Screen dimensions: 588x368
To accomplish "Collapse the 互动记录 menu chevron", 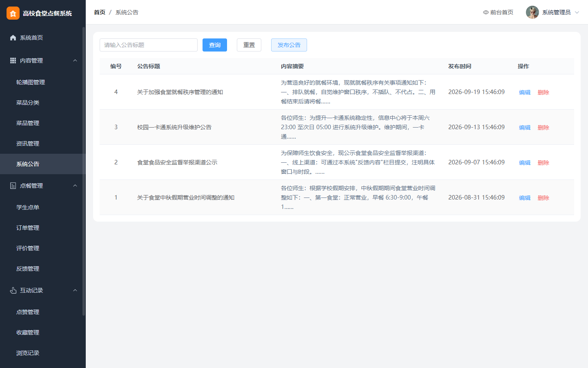I will click(75, 290).
